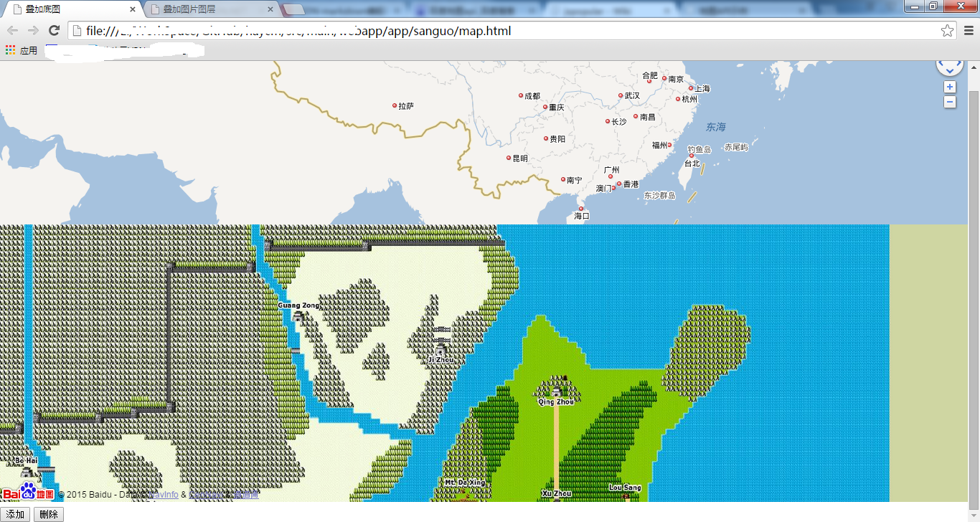980x522 pixels.
Task: Click the 删除 button
Action: [x=49, y=514]
